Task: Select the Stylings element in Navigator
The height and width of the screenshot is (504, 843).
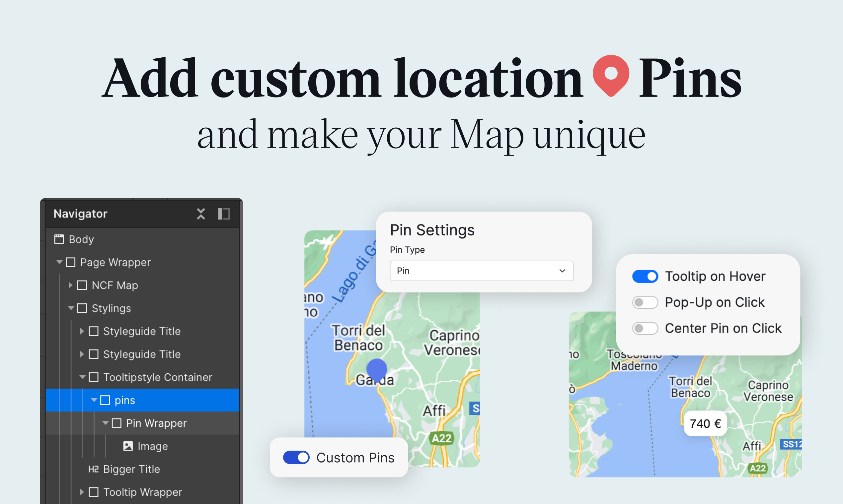Action: [x=111, y=308]
